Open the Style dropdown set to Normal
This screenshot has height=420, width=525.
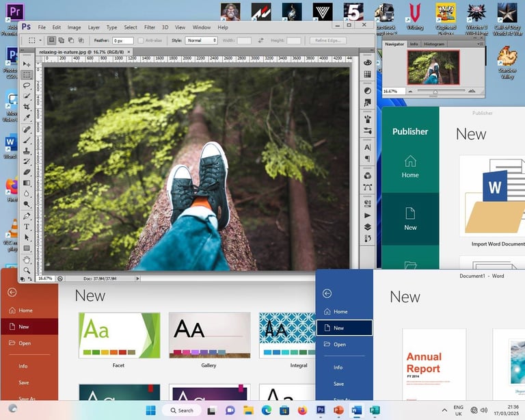[x=201, y=40]
